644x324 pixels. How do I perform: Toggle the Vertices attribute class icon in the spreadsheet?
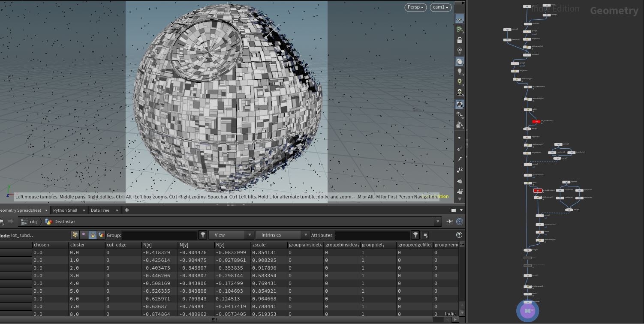(x=84, y=235)
